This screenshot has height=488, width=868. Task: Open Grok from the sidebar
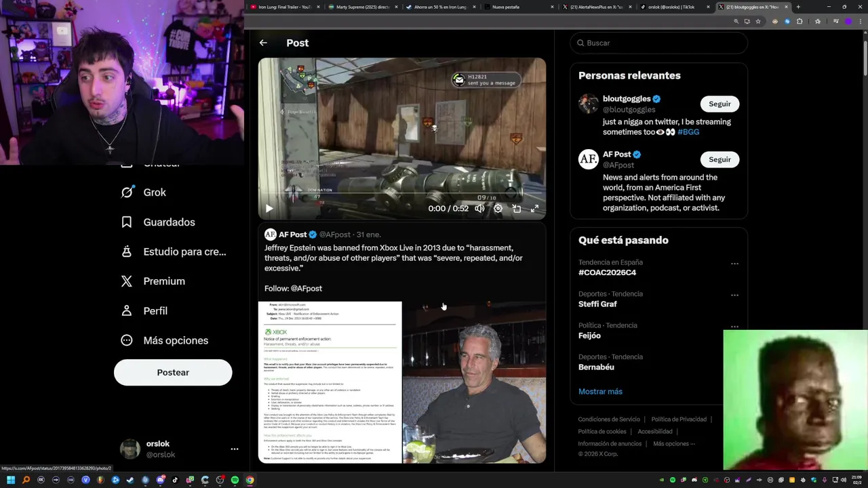pyautogui.click(x=143, y=192)
